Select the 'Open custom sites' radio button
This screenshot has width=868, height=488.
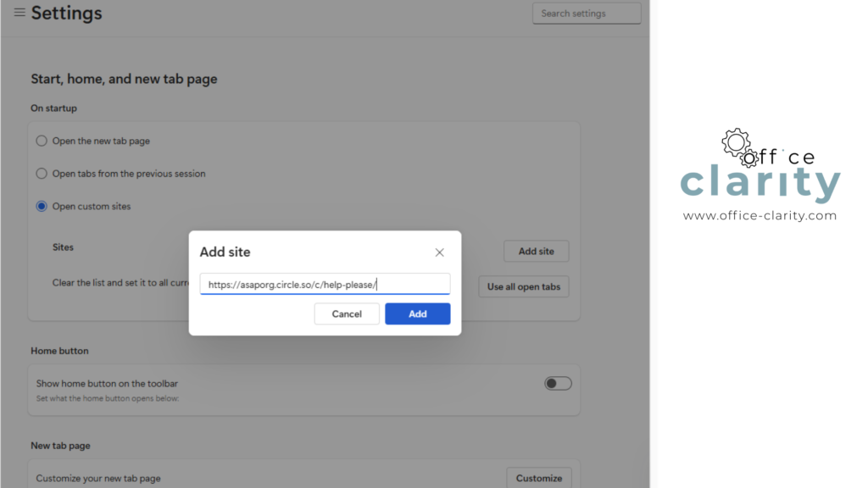(42, 206)
